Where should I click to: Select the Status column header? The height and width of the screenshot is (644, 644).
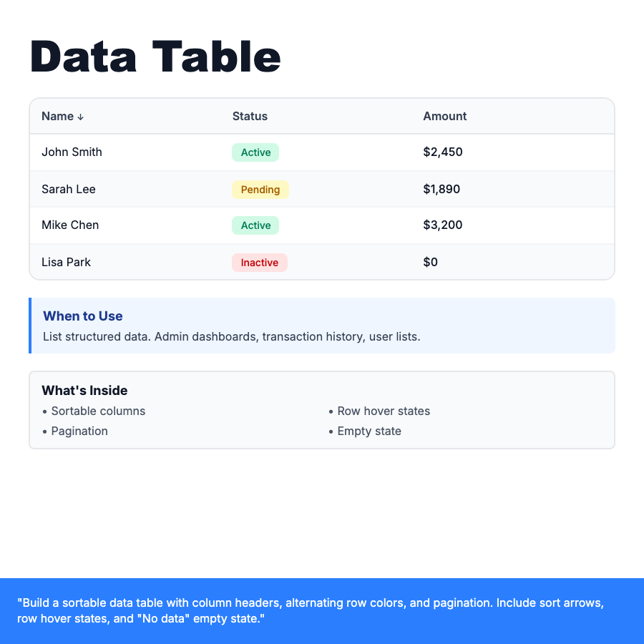pos(250,116)
